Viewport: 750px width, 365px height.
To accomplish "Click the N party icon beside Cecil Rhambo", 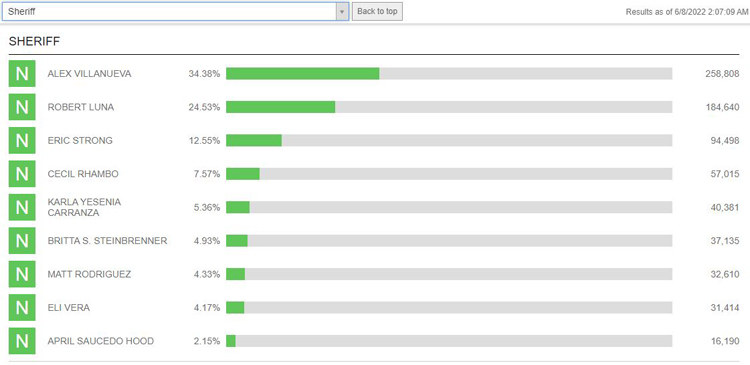I will coord(22,174).
